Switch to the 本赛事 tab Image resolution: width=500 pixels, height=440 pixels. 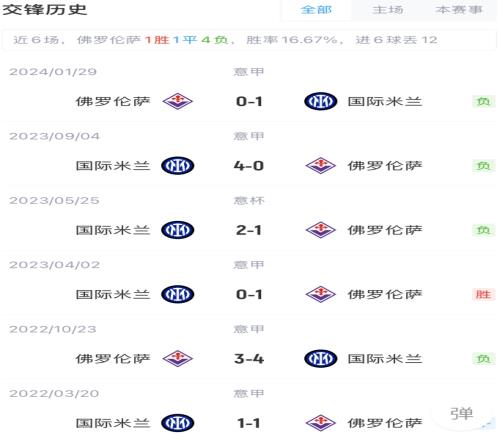click(x=459, y=10)
